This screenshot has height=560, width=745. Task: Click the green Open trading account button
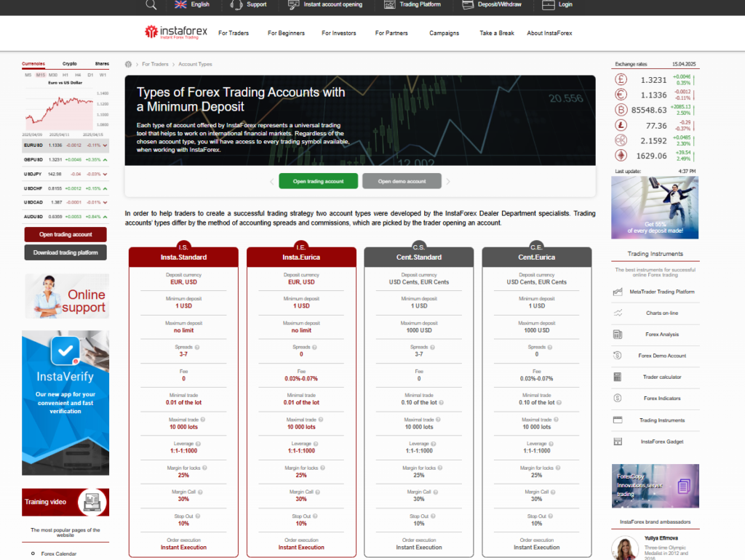(318, 181)
